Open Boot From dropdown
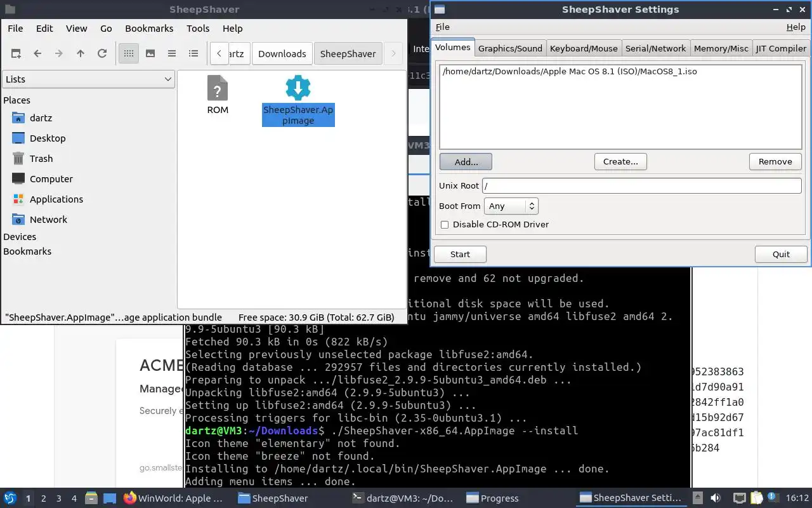This screenshot has height=508, width=812. [x=511, y=206]
